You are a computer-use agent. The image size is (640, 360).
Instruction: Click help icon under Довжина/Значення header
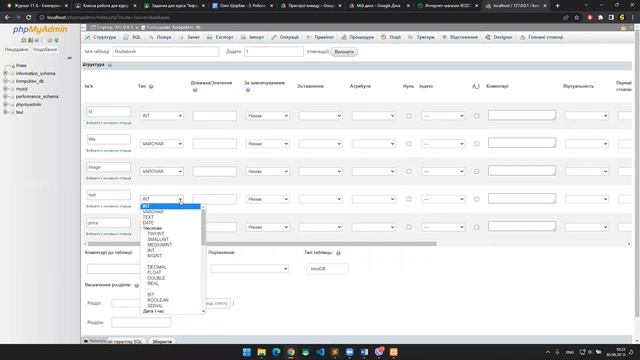(195, 90)
